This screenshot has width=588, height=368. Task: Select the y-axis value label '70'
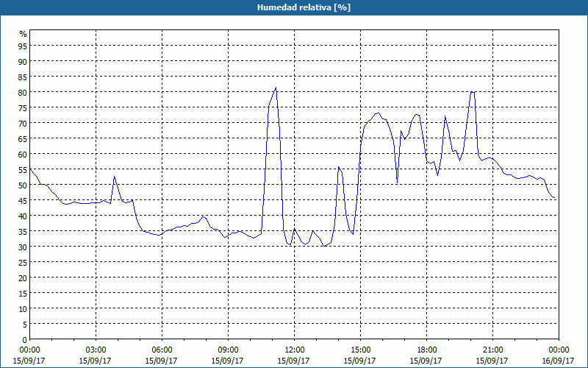[x=23, y=123]
